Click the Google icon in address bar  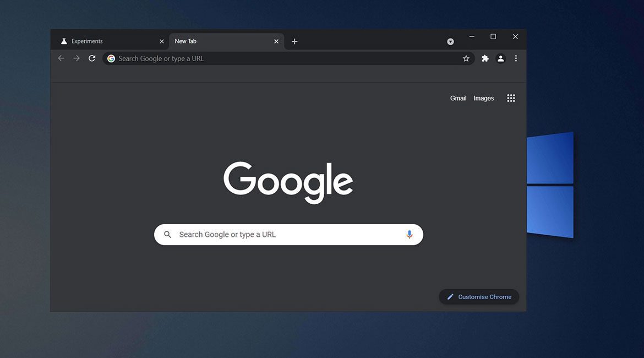click(111, 58)
